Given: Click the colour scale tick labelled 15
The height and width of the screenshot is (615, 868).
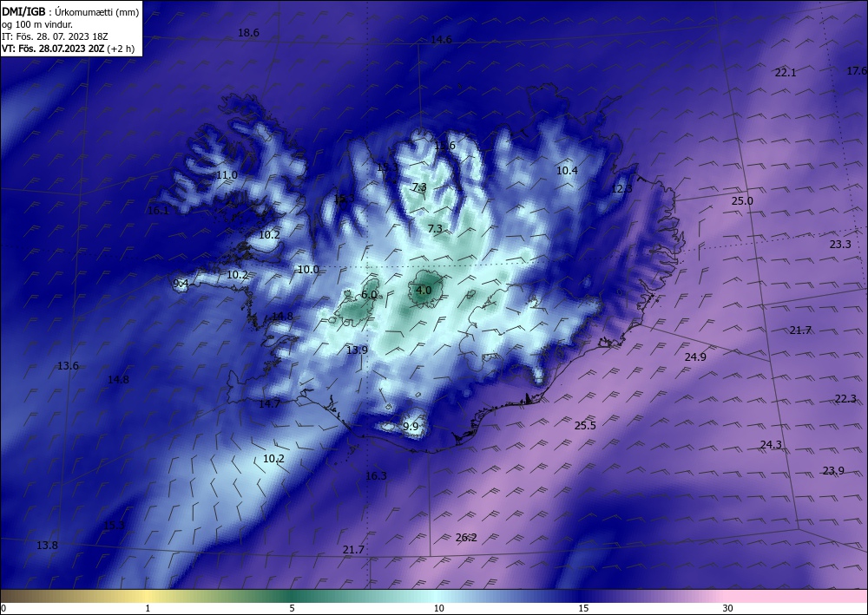Looking at the screenshot, I should coord(583,608).
